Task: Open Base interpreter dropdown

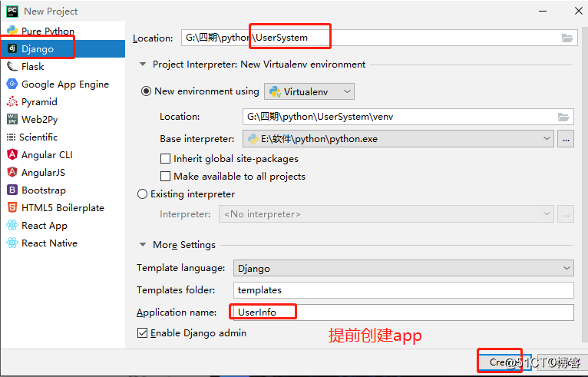Action: pyautogui.click(x=398, y=139)
